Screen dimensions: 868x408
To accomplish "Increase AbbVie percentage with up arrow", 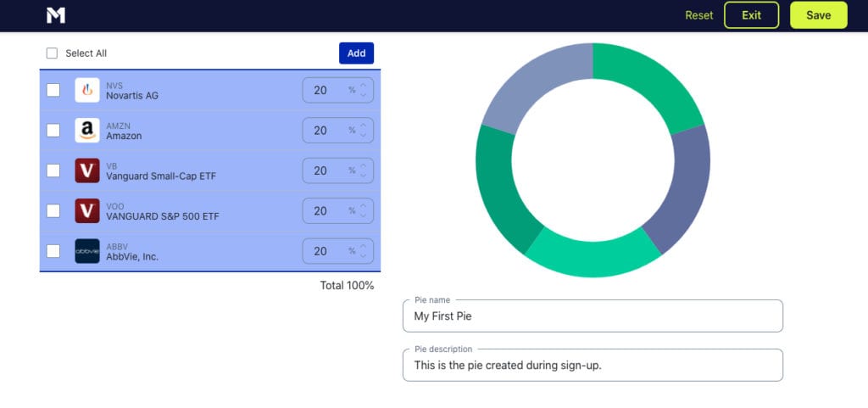I will pos(363,247).
